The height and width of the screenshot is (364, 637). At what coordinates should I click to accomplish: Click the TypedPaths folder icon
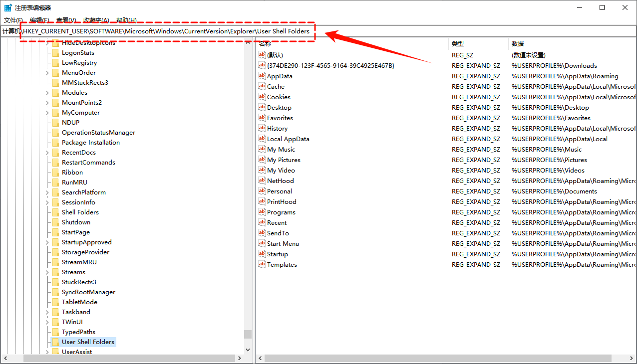click(x=55, y=332)
